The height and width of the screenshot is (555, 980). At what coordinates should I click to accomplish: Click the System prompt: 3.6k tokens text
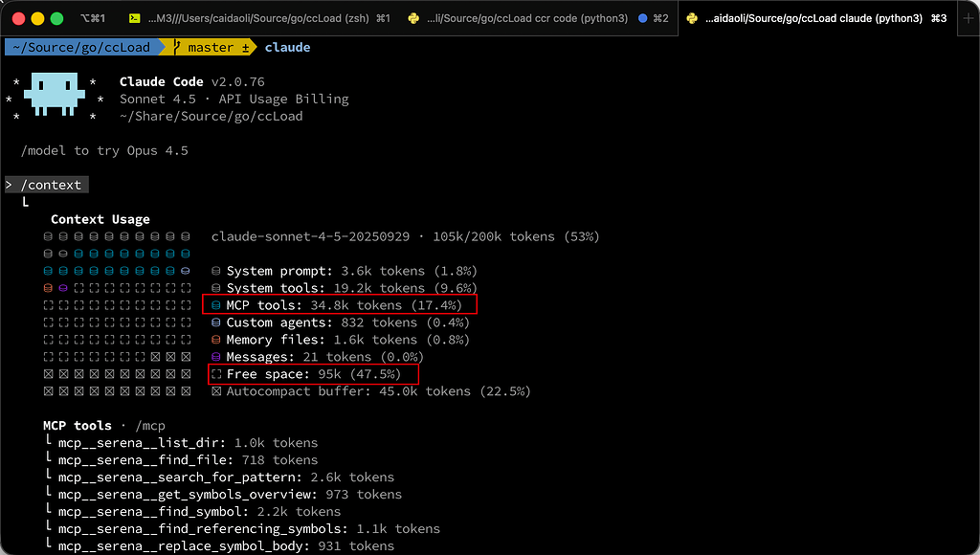click(x=352, y=271)
